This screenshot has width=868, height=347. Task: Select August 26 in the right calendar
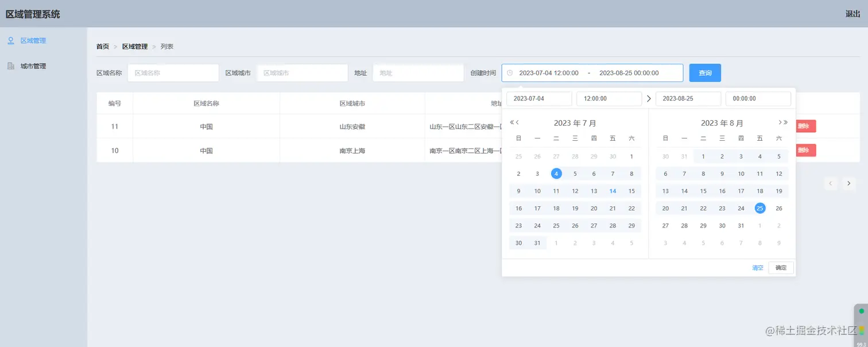[779, 209]
